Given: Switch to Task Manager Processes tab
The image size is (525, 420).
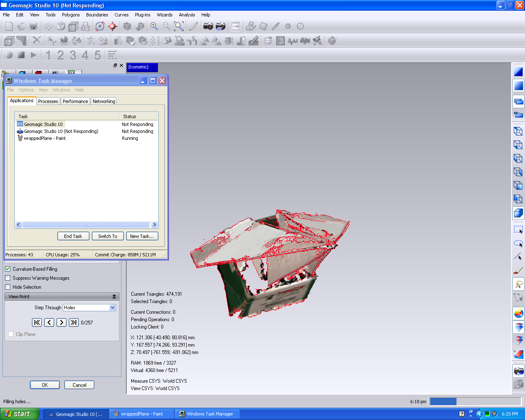Looking at the screenshot, I should point(48,101).
